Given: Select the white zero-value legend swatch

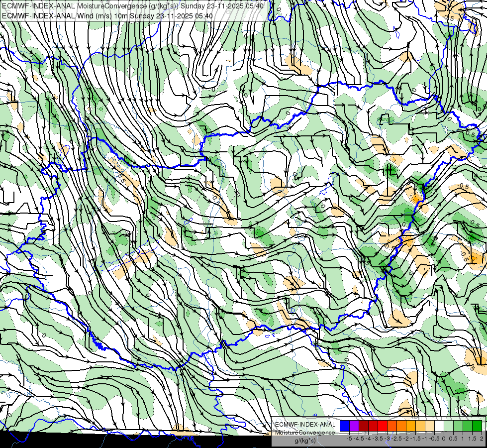Looking at the screenshot, I should tap(439, 426).
